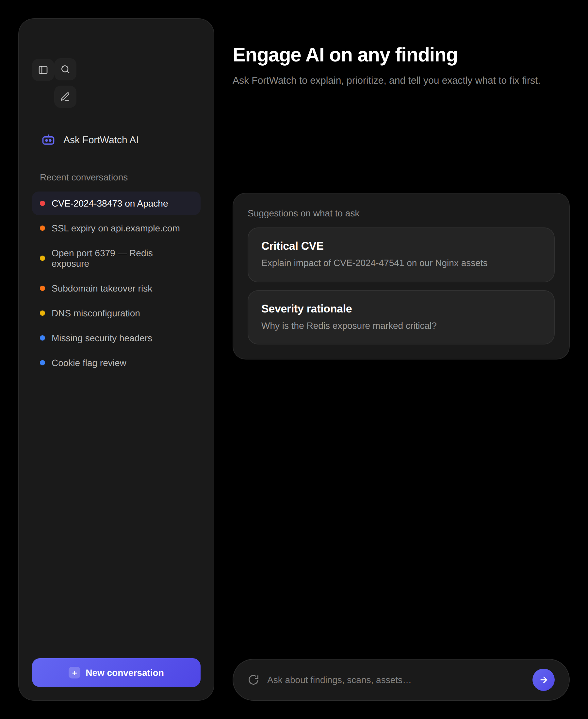Screen dimensions: 588x719
Task: Click the refresh icon in chat input
Action: [x=253, y=680]
